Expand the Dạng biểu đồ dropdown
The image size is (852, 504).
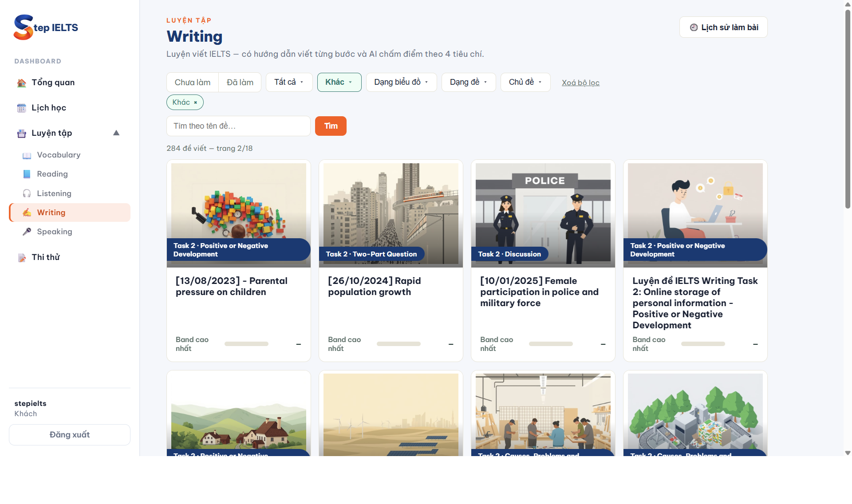coord(401,83)
